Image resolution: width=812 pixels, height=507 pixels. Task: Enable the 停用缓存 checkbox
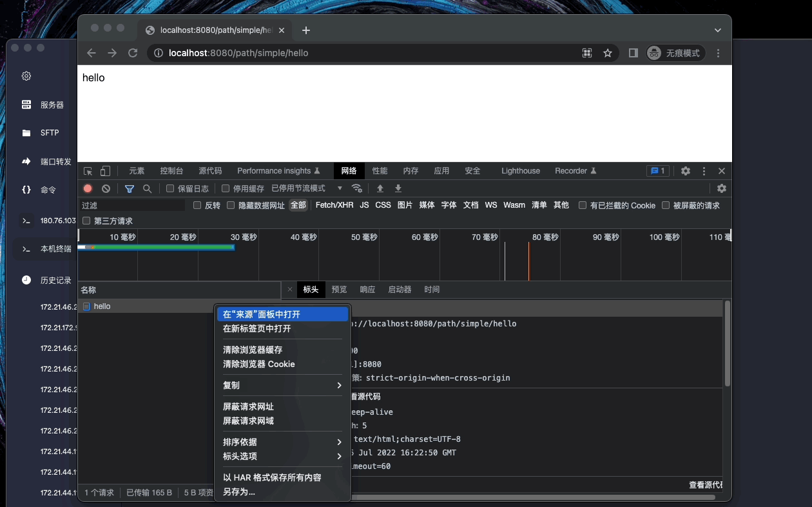click(x=226, y=188)
